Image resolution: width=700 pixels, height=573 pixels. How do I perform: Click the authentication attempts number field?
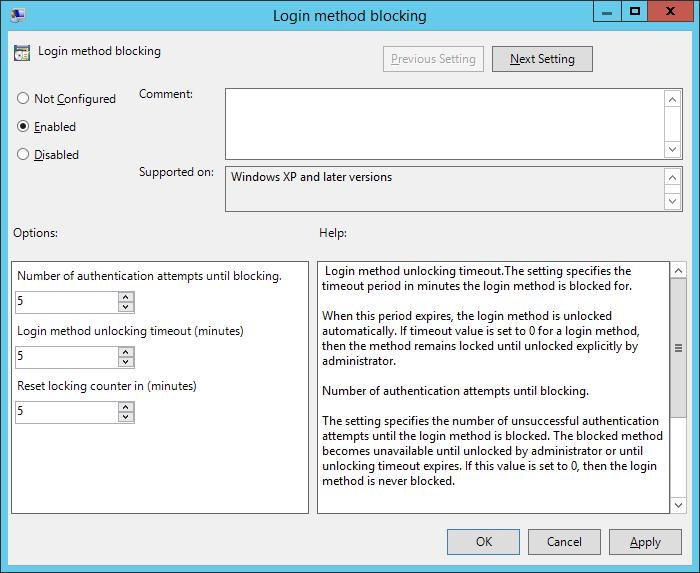(66, 302)
